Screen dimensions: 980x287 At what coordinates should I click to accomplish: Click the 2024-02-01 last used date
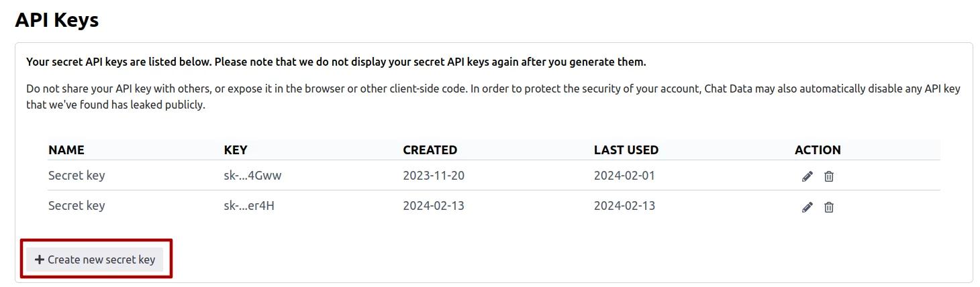624,176
